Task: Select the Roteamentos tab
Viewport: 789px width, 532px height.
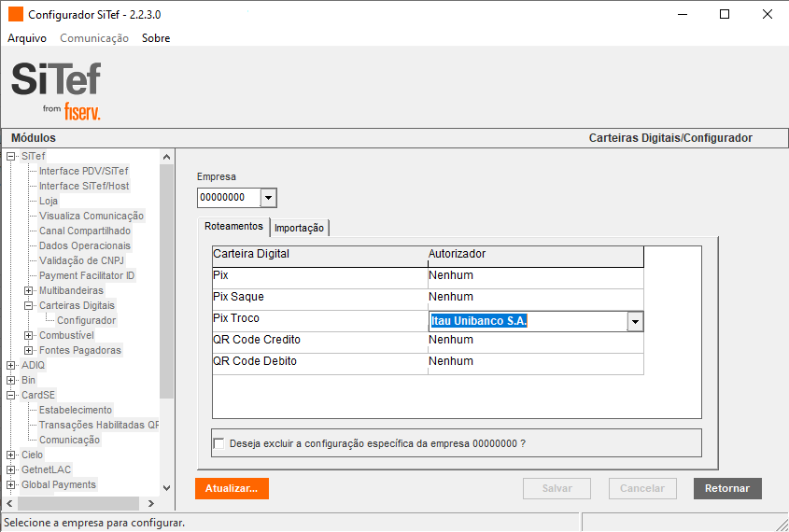Action: [233, 227]
